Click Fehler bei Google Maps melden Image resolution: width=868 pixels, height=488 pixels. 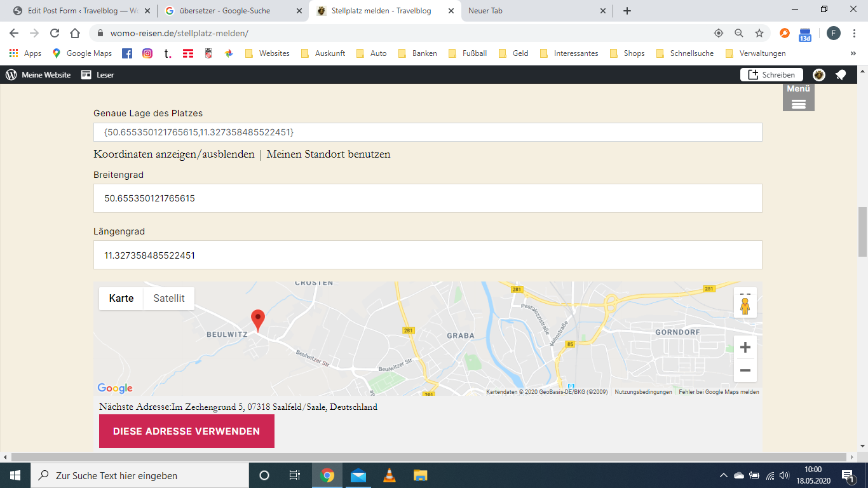pyautogui.click(x=719, y=392)
